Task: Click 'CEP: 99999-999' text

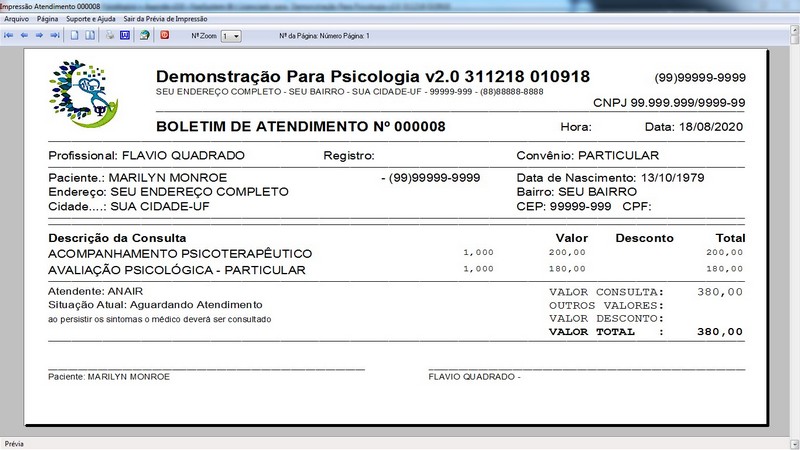Action: [x=564, y=207]
